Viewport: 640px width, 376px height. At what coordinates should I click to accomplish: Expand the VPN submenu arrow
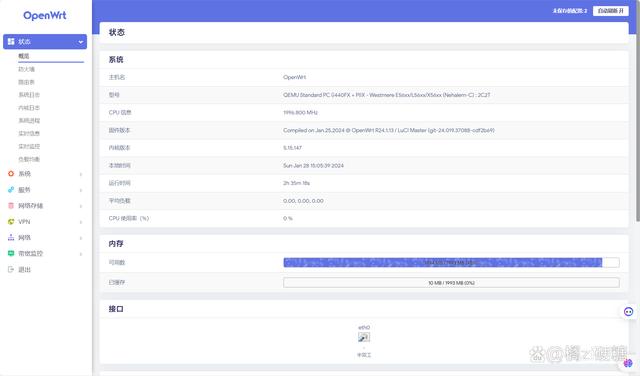[x=80, y=222]
